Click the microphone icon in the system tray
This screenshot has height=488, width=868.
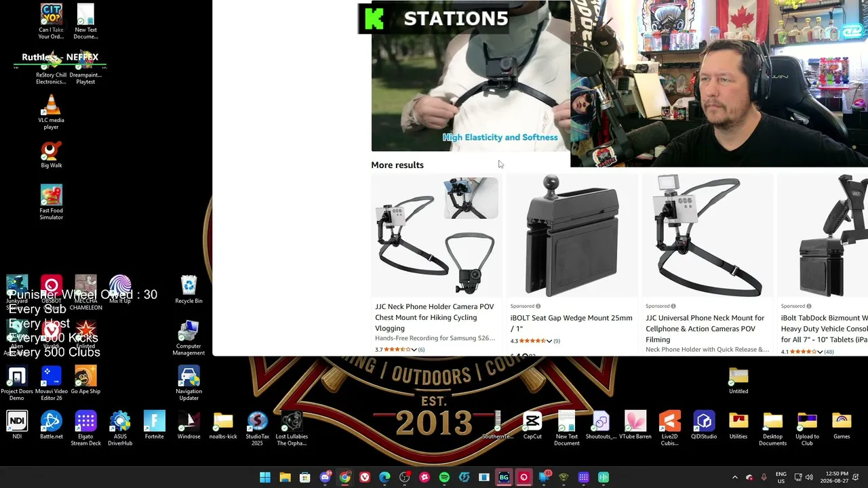[764, 477]
